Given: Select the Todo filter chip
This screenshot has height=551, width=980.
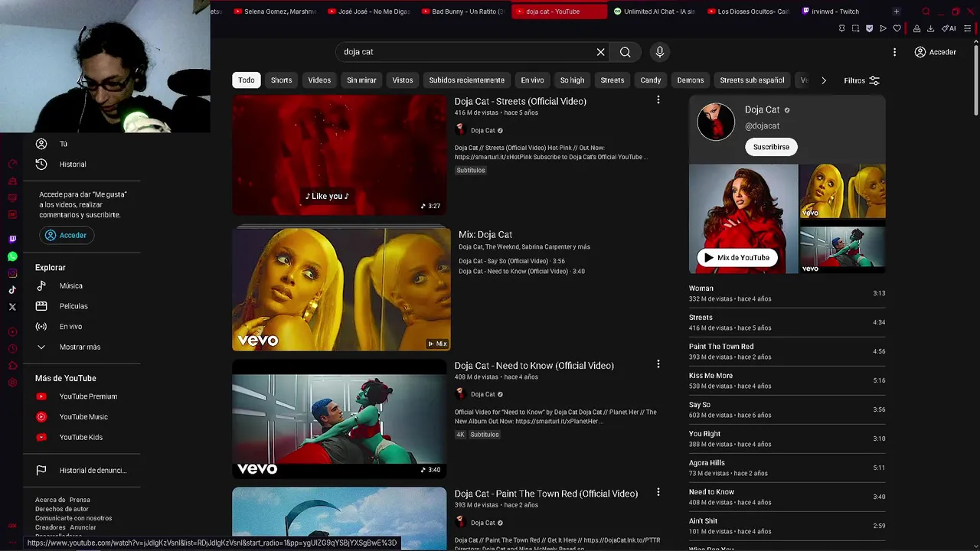Looking at the screenshot, I should [247, 80].
